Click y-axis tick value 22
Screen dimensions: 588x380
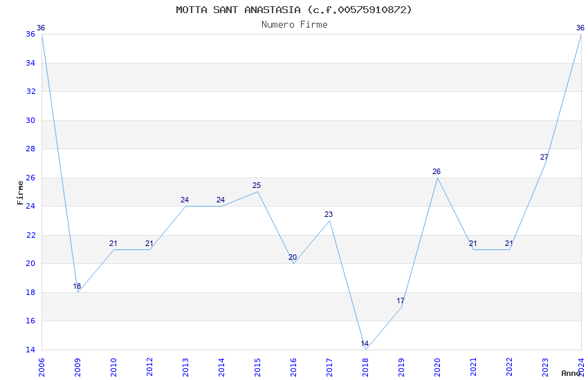pos(30,235)
